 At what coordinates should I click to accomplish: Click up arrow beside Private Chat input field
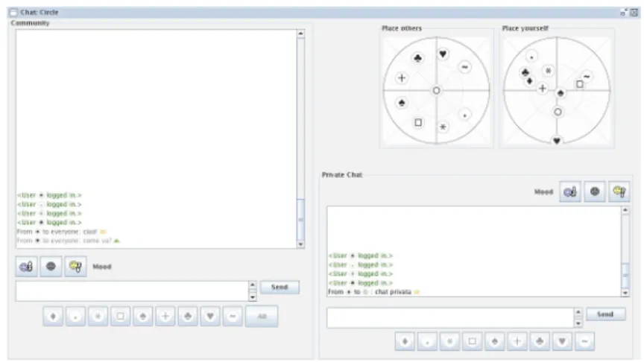[578, 312]
